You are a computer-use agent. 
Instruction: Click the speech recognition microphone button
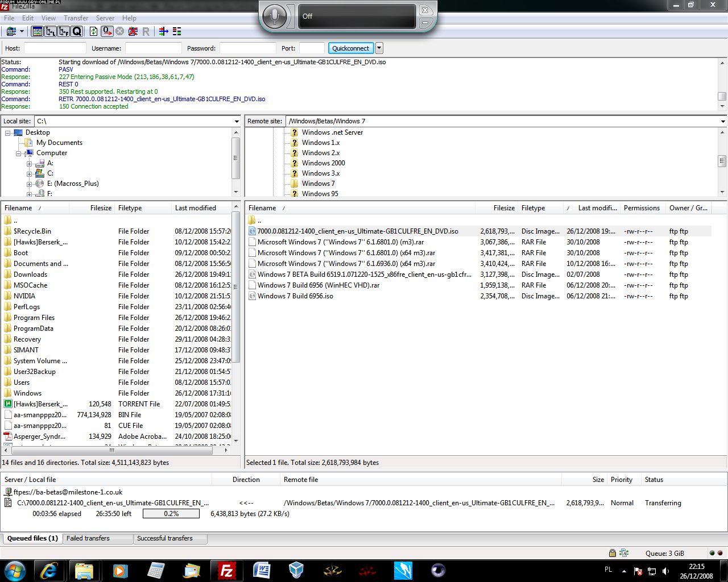tap(275, 16)
